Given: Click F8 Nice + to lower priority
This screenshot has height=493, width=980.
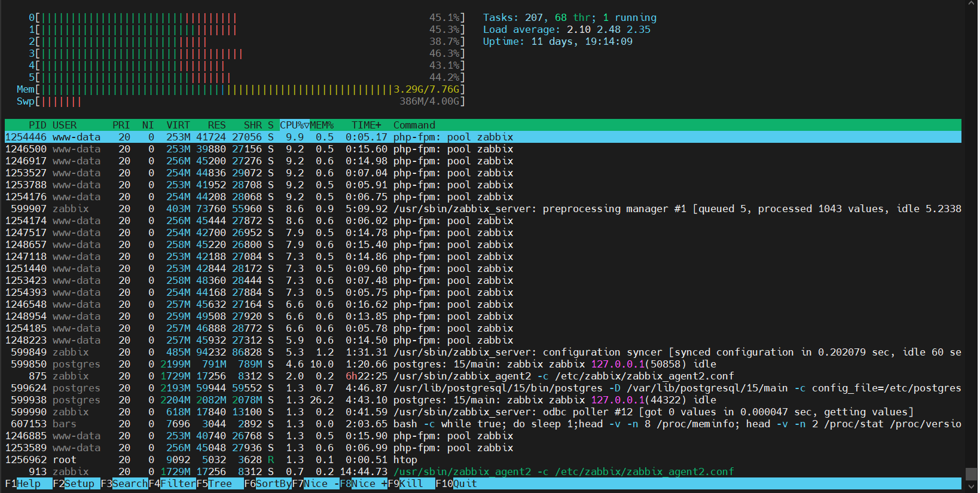Looking at the screenshot, I should (364, 483).
